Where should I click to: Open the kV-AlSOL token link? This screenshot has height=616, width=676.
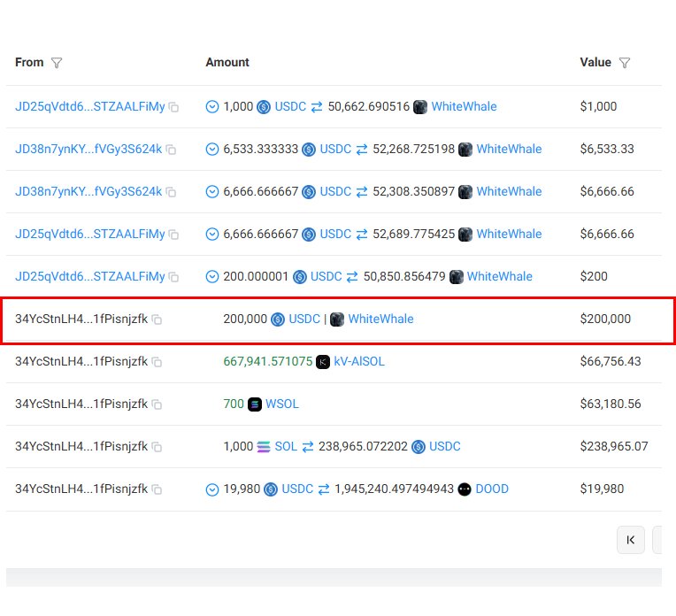359,362
